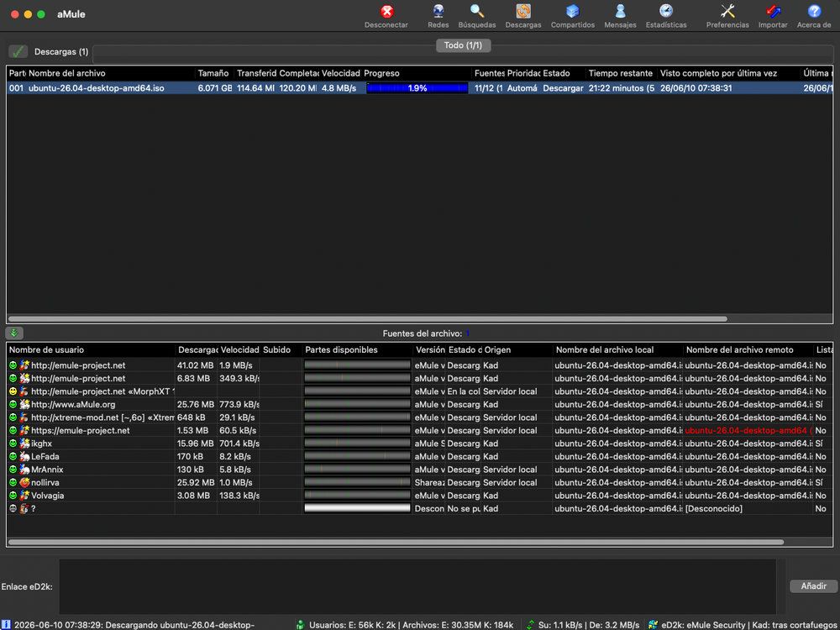Click the red remote filename entry
The width and height of the screenshot is (840, 630).
click(x=748, y=430)
